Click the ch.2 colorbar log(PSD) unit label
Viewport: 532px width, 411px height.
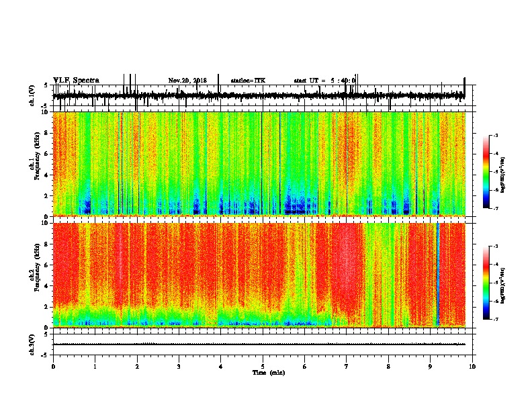(x=503, y=285)
